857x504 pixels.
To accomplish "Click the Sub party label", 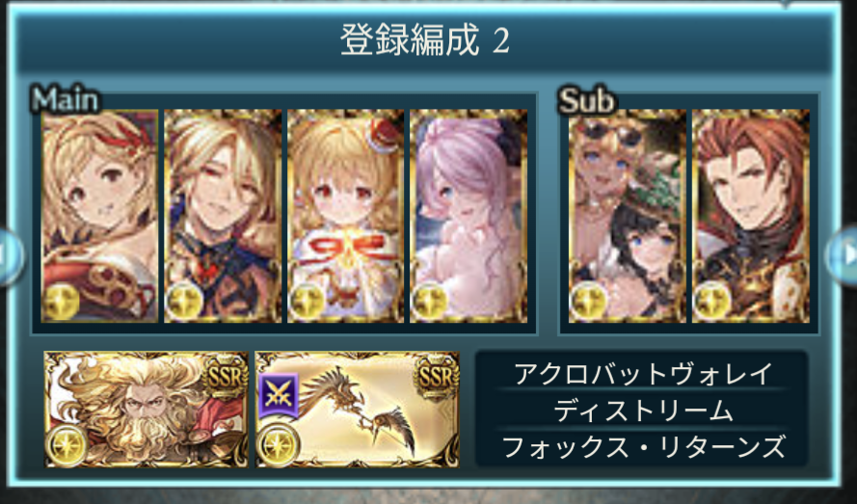I will [x=586, y=100].
